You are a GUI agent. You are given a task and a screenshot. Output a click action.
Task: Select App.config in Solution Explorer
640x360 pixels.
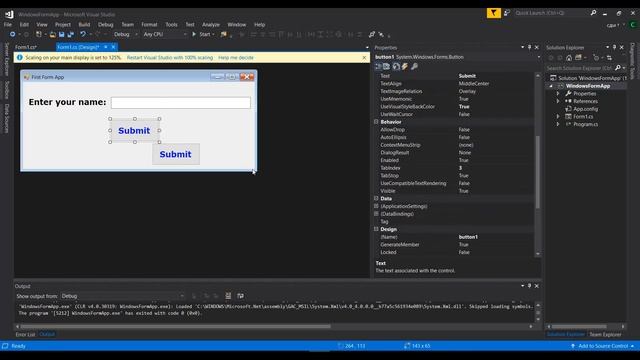pos(585,109)
